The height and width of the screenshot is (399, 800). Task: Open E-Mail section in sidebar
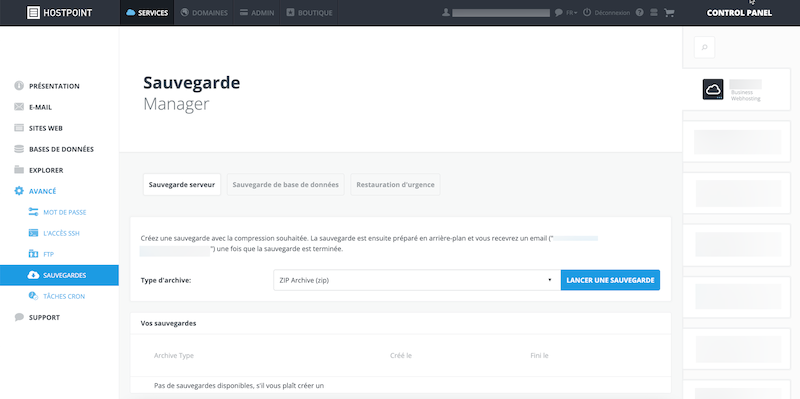(x=40, y=107)
